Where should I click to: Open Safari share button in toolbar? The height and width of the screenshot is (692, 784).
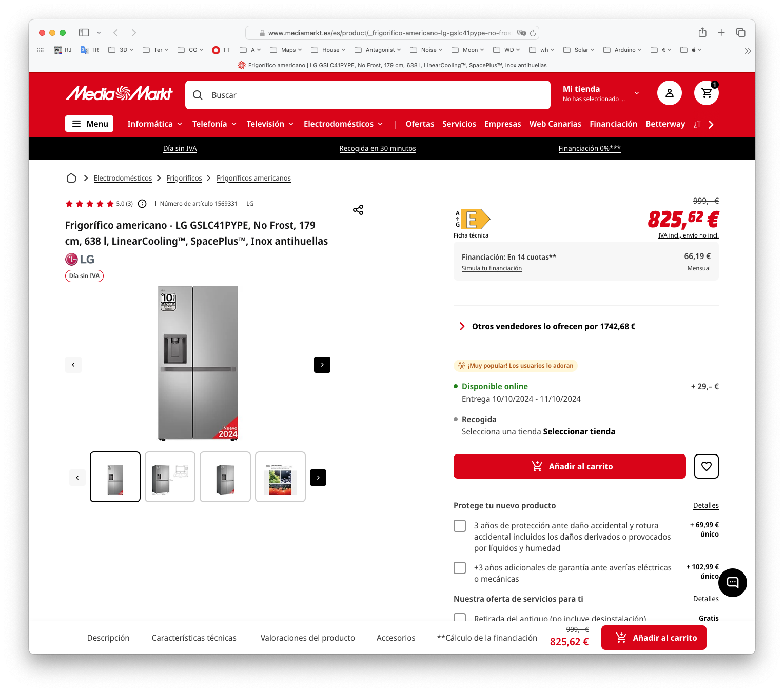click(702, 32)
